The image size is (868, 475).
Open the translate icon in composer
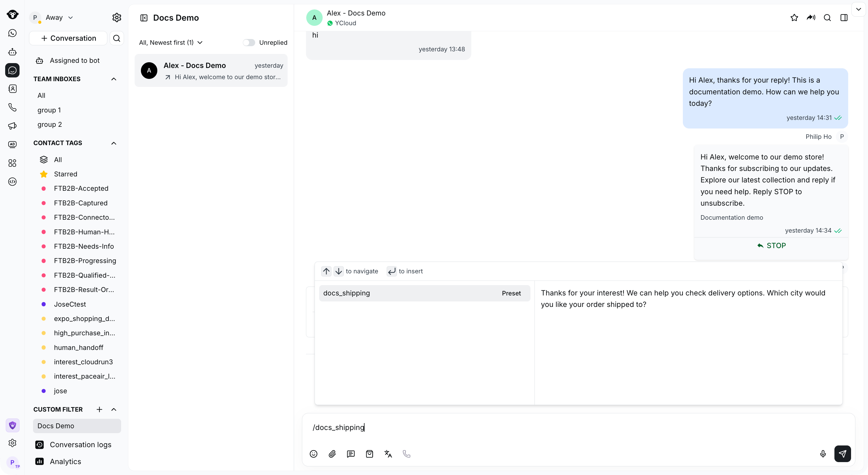tap(388, 454)
